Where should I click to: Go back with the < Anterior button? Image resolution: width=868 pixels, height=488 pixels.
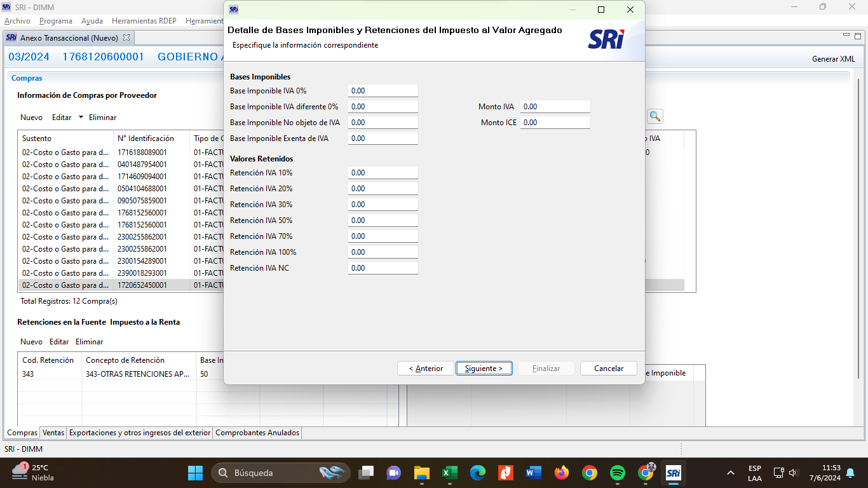(x=426, y=369)
